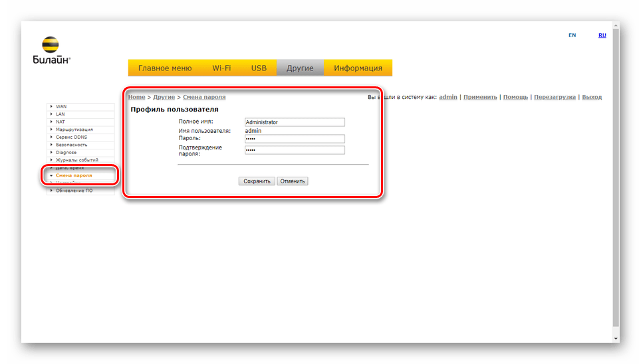
Task: Expand the Маршрутизация sidebar section
Action: (81, 130)
